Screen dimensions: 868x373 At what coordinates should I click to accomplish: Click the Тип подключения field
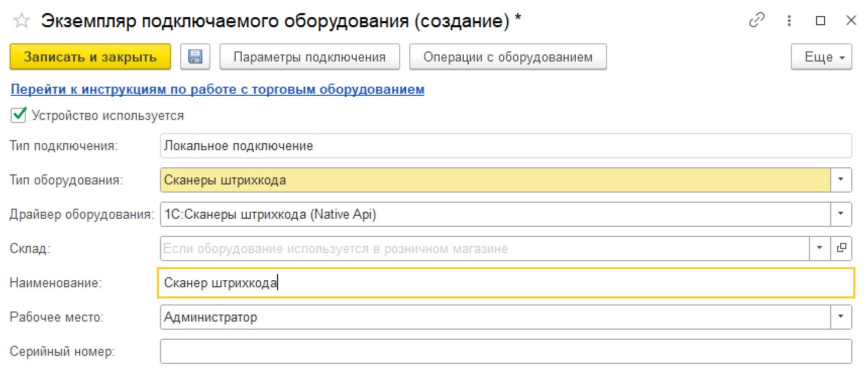(506, 146)
